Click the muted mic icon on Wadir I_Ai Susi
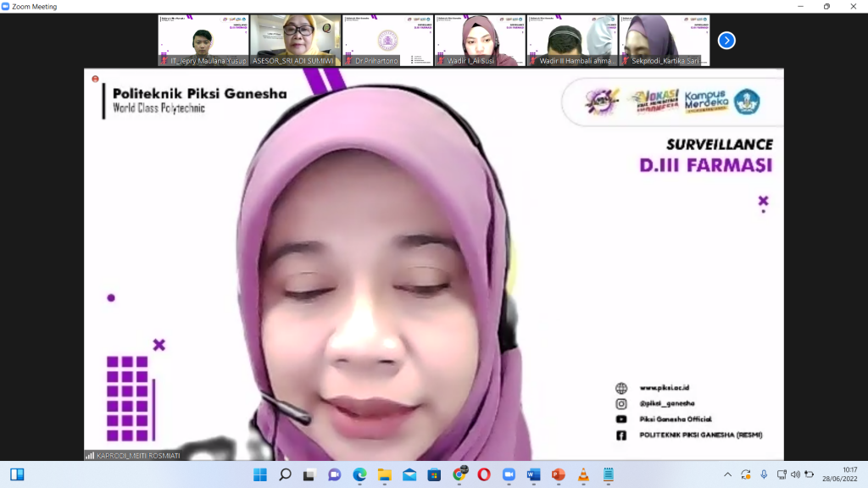This screenshot has height=488, width=868. [x=441, y=60]
